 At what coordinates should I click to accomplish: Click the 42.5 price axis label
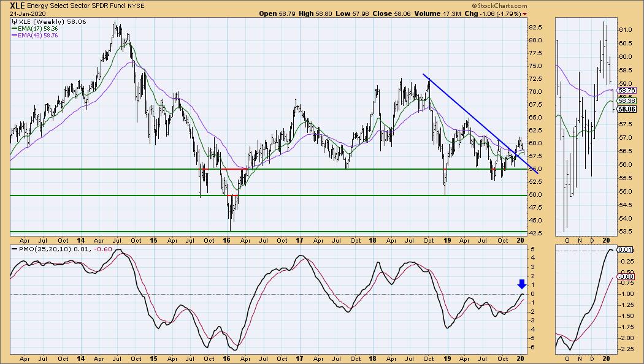(x=536, y=233)
